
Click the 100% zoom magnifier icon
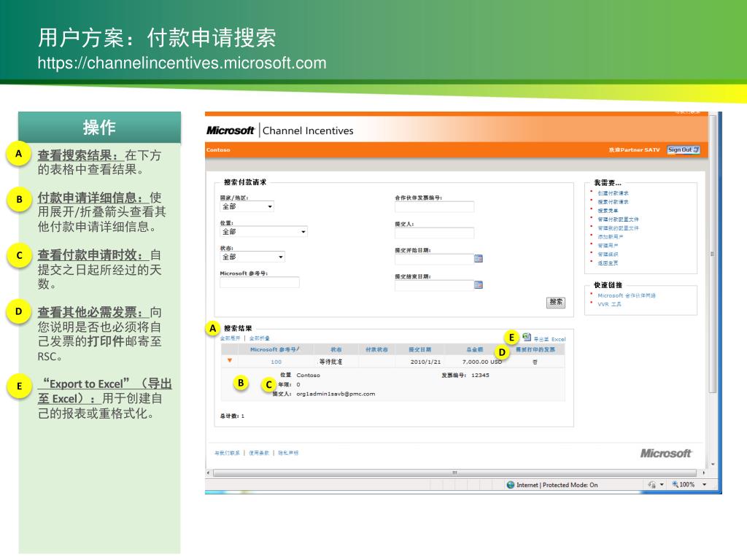coord(675,484)
